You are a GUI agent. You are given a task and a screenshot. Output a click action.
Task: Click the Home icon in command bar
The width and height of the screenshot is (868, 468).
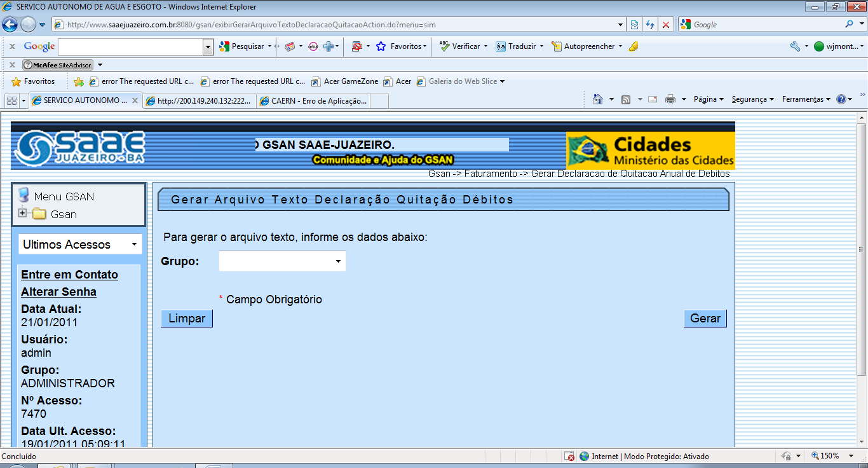(x=597, y=99)
